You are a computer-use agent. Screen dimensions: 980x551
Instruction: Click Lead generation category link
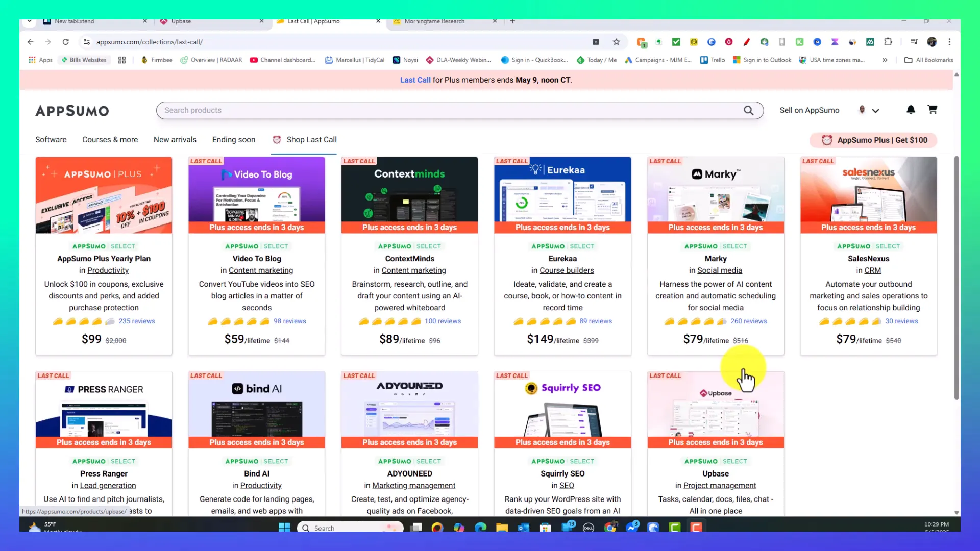point(108,486)
